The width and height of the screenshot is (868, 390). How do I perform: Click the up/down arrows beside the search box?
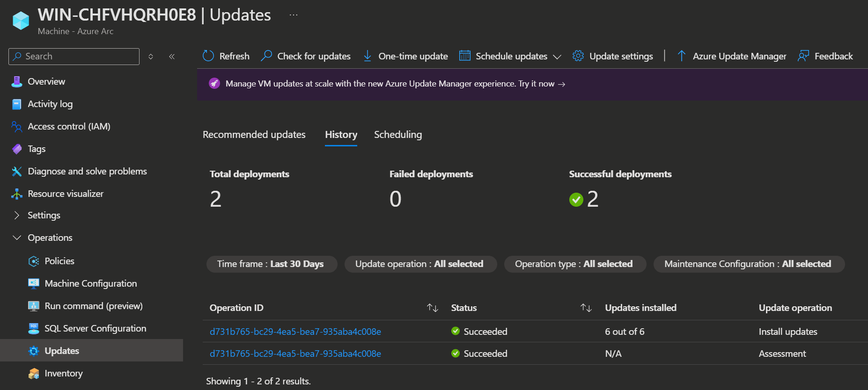coord(151,57)
